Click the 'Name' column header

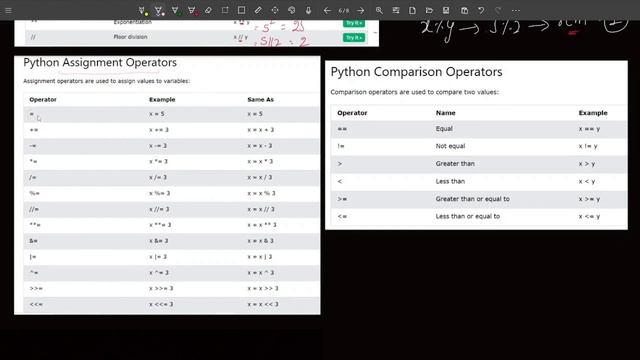[x=445, y=113]
